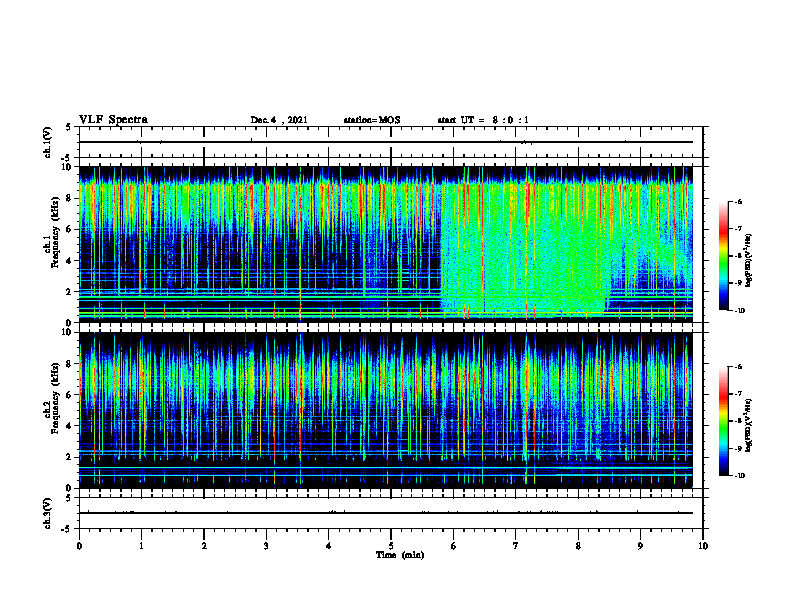Viewport: 792px width, 612px height.
Task: Click time axis tick label '9'
Action: (x=640, y=546)
